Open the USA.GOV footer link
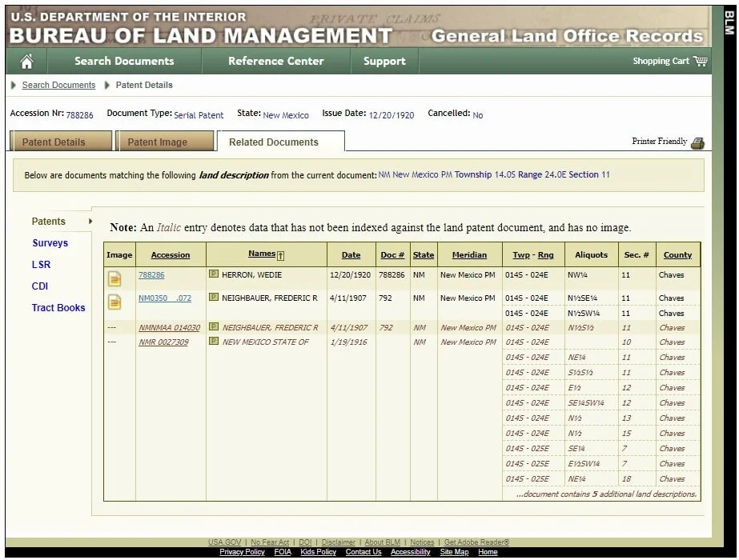Screen dimensions: 739x560 point(224,542)
